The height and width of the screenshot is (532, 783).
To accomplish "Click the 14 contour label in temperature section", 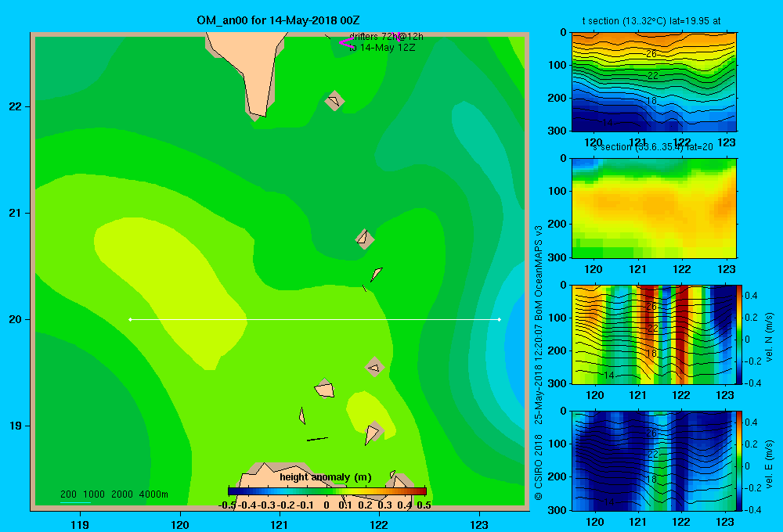I will click(608, 123).
